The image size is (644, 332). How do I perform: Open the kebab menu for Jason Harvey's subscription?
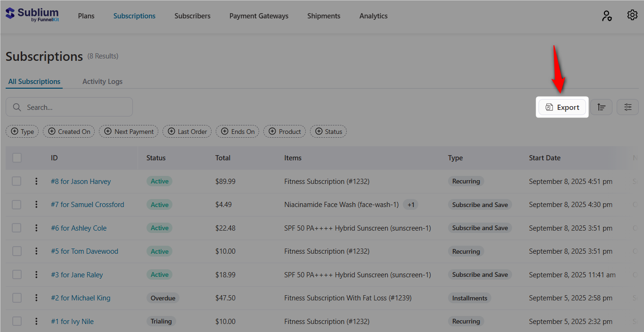click(36, 181)
